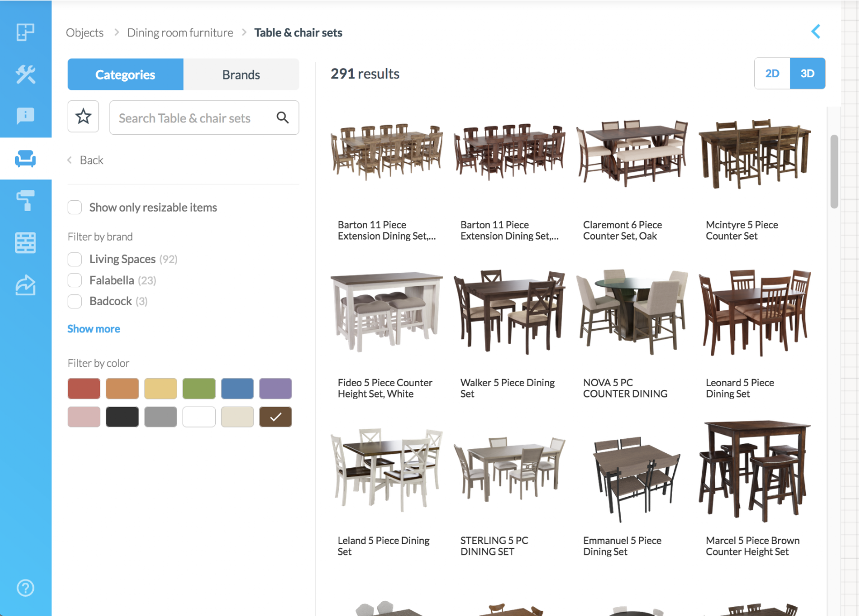Select the construction tools sidebar icon
The width and height of the screenshot is (859, 616).
coord(25,74)
